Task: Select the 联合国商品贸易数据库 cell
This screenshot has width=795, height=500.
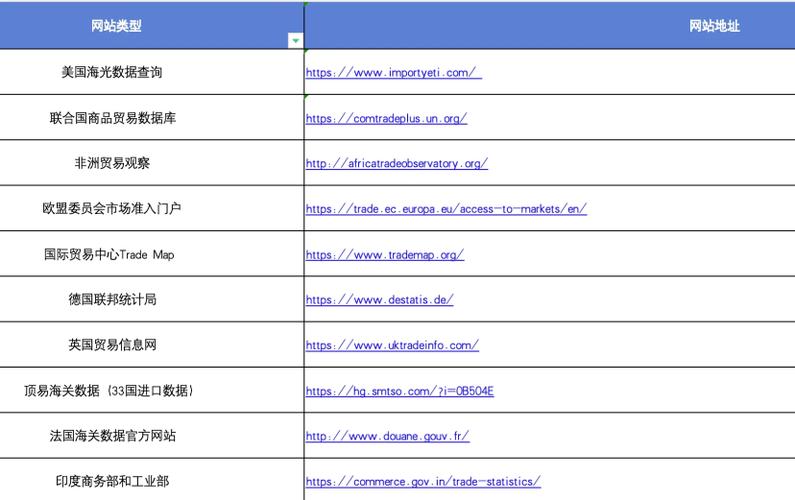Action: pyautogui.click(x=113, y=118)
